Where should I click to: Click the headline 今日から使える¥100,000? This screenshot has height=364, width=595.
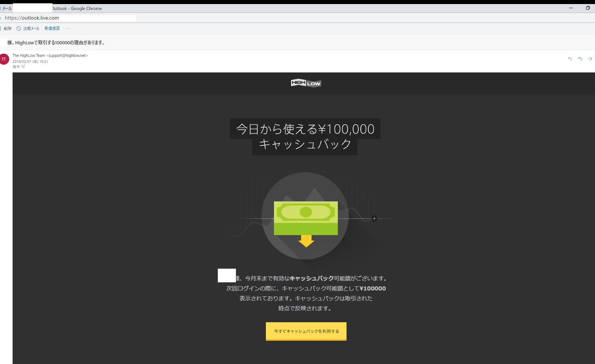point(305,129)
